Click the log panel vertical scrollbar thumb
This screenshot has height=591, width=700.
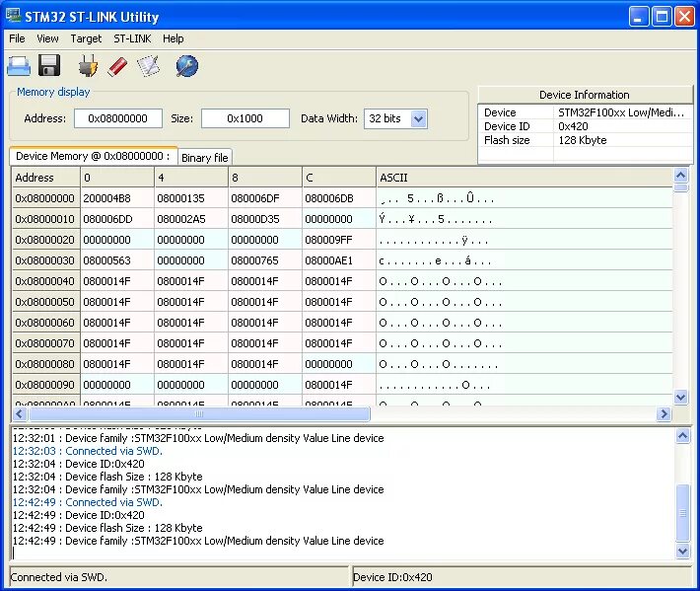[x=683, y=513]
